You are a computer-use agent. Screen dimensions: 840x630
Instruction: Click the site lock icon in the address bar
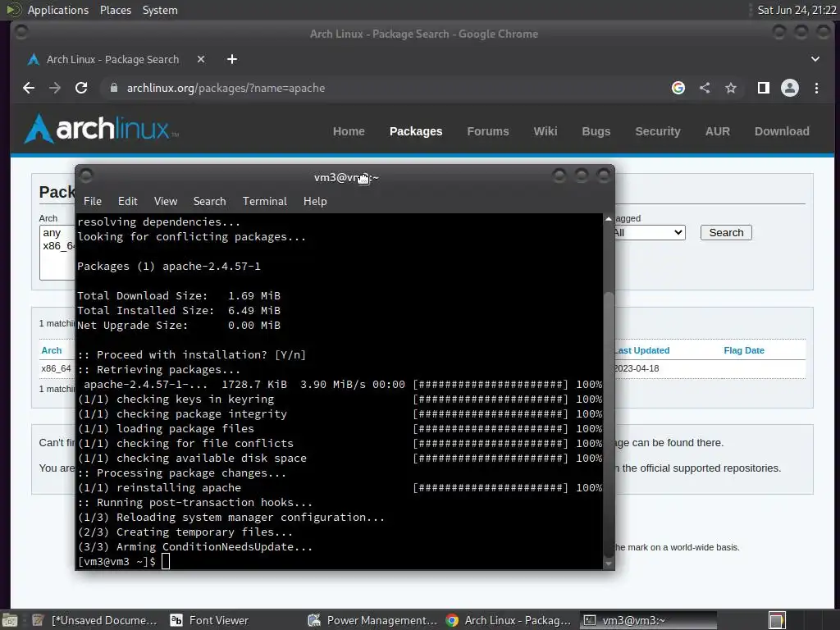pos(113,88)
